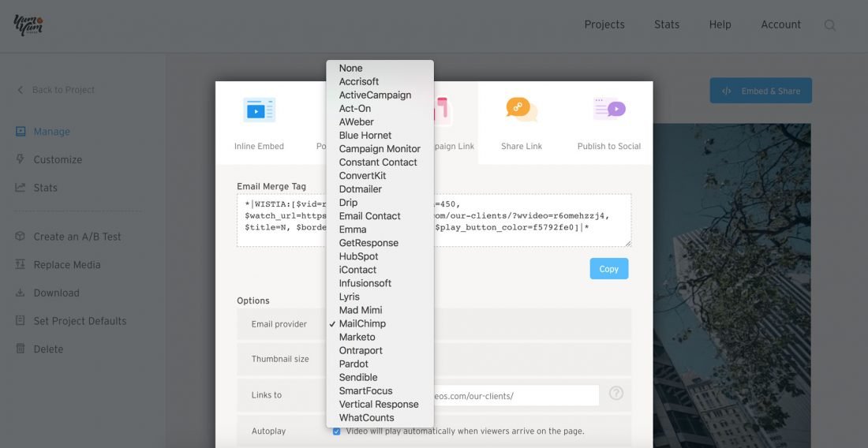Click the Manage sidebar icon
Viewport: 868px width, 448px height.
point(21,131)
